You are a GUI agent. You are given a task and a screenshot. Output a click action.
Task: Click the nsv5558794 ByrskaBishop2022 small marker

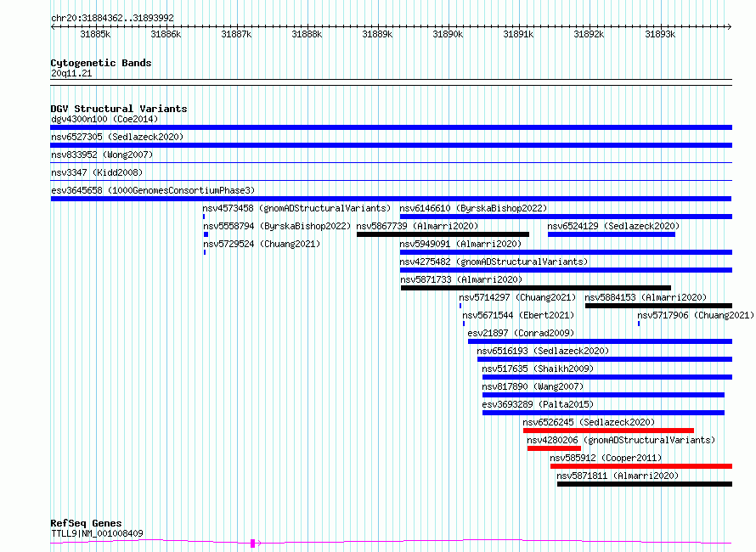click(206, 234)
